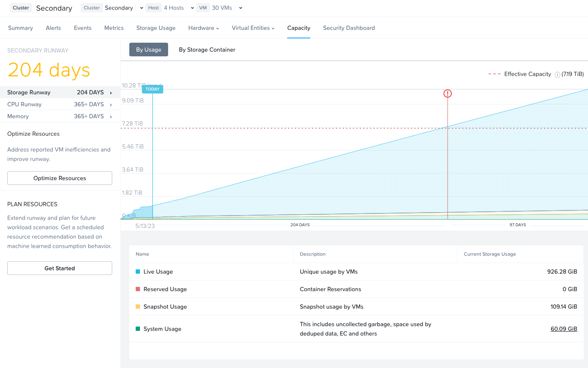Open the 60.09 GiB System Usage link

[564, 329]
